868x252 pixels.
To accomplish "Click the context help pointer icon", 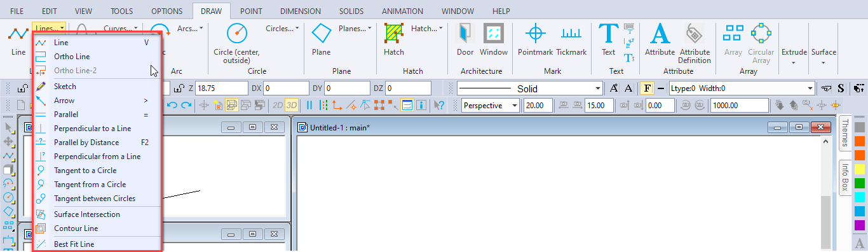I will click(x=438, y=105).
